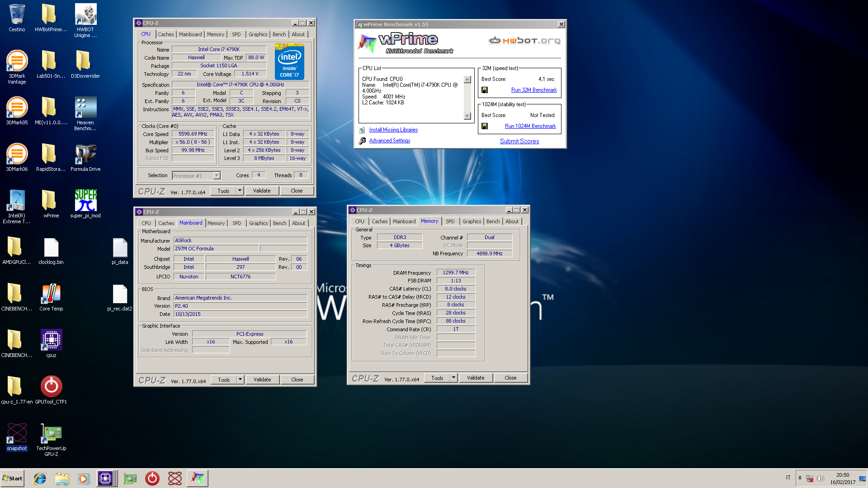Click the volume icon in system tray
This screenshot has width=868, height=488.
point(820,479)
